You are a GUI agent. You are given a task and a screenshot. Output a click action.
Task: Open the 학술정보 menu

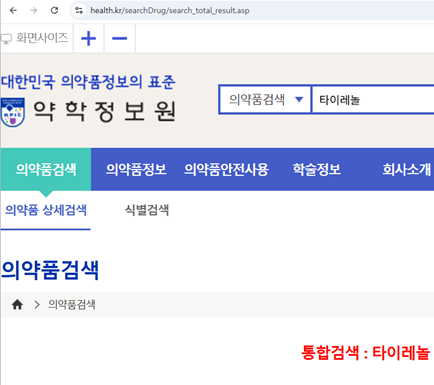point(317,169)
